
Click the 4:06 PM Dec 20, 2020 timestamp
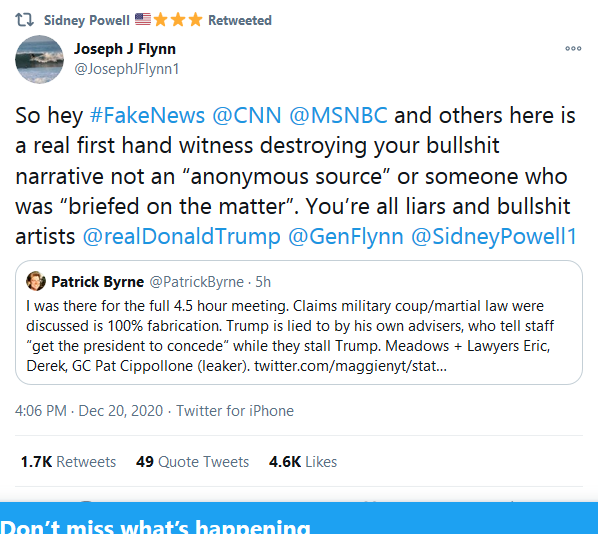(x=89, y=411)
